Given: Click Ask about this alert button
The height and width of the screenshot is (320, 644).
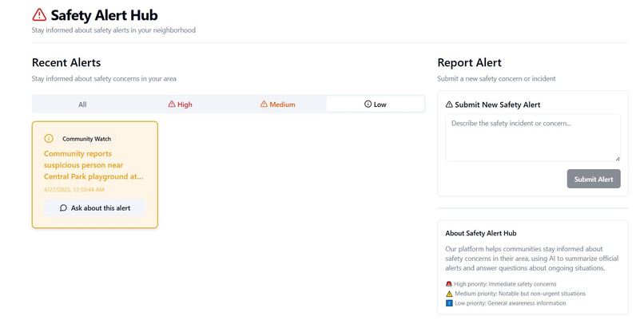Looking at the screenshot, I should tap(95, 208).
